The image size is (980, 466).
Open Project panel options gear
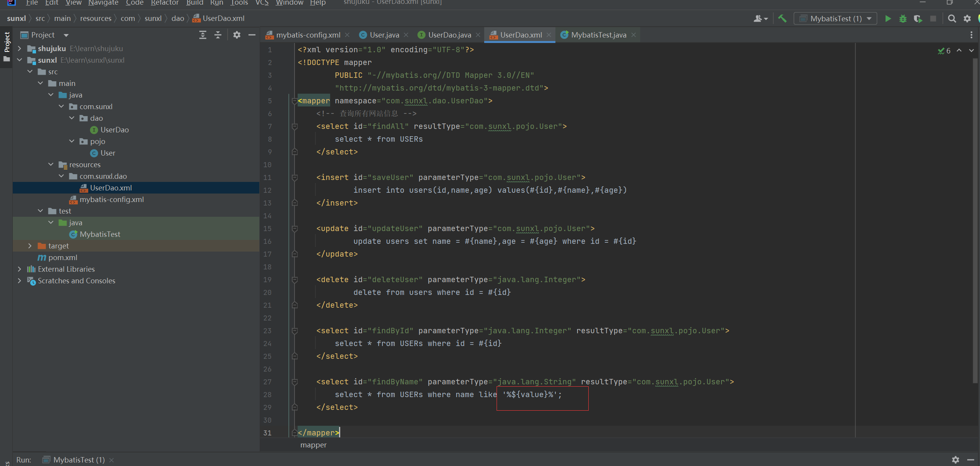[x=237, y=35]
